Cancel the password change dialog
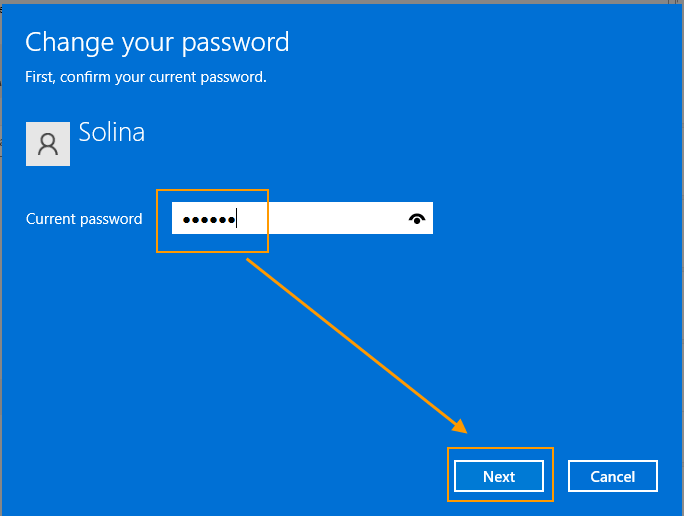Viewport: 684px width, 516px height. [x=612, y=476]
